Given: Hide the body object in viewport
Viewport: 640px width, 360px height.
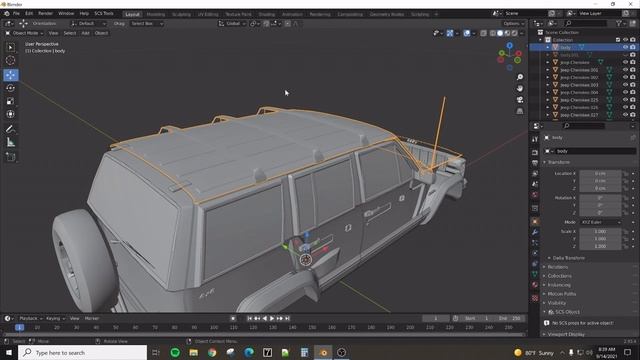Looking at the screenshot, I should coord(625,47).
